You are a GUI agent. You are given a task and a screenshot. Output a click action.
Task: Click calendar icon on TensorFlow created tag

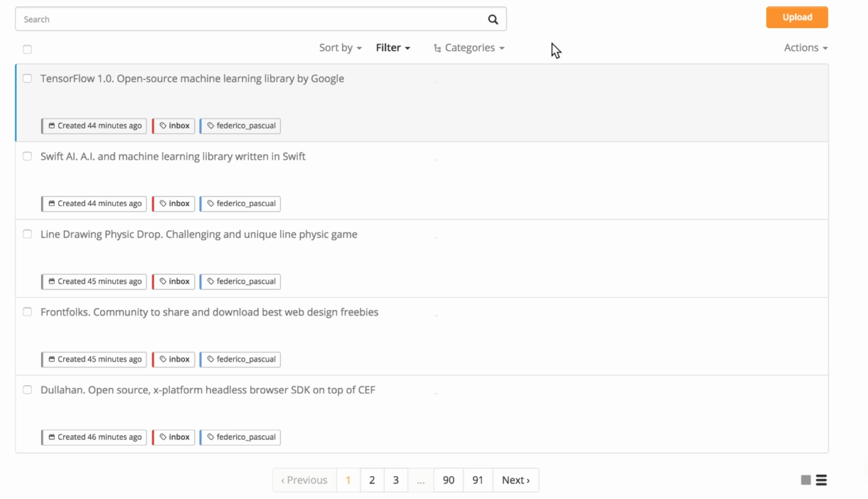(52, 126)
